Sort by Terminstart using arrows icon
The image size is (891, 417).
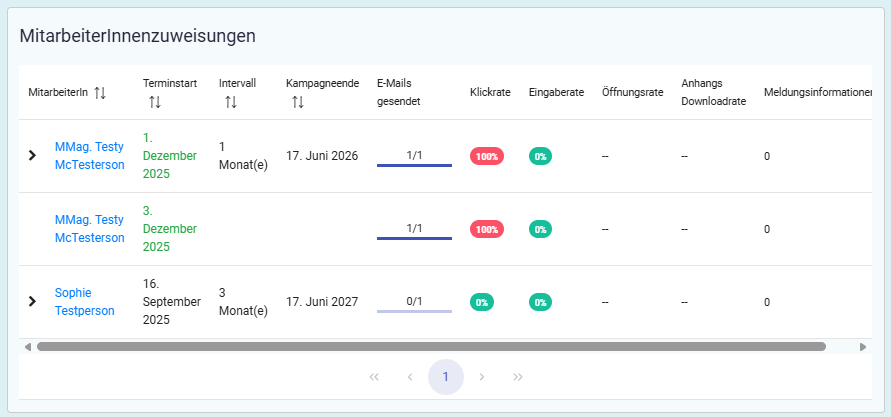click(x=154, y=102)
